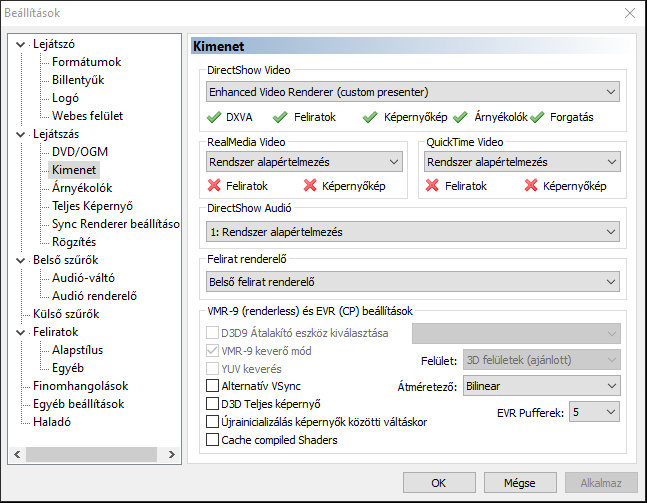Toggle D3D Teljes képernyő checkbox
The image size is (647, 503).
pos(212,404)
